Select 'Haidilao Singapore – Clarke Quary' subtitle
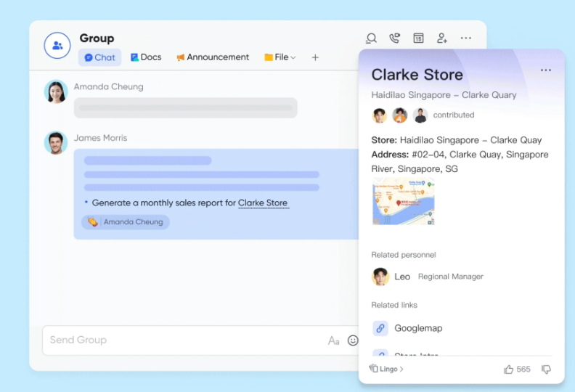 [444, 95]
